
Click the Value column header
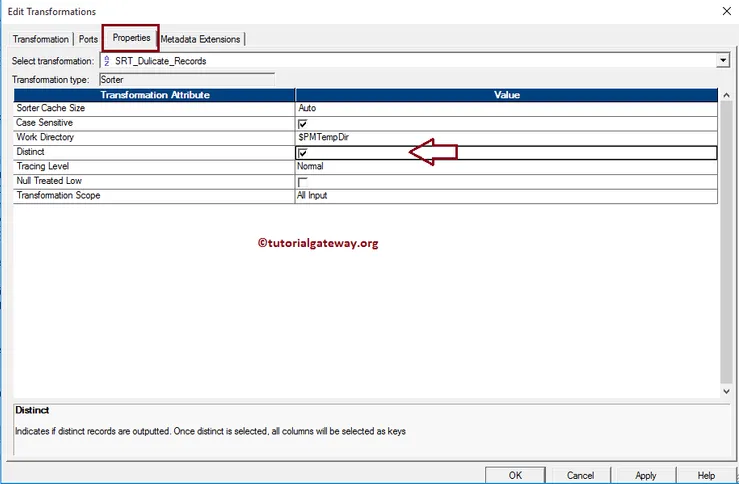pyautogui.click(x=507, y=95)
